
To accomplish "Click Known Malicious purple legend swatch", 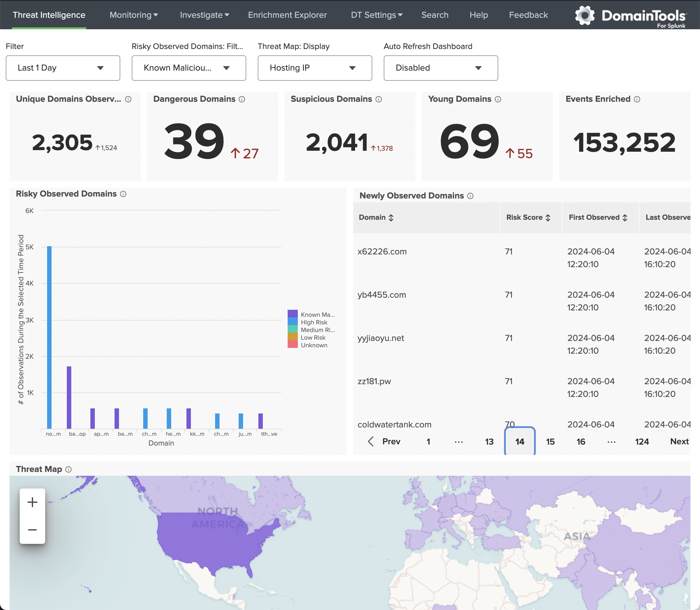I will pyautogui.click(x=292, y=314).
